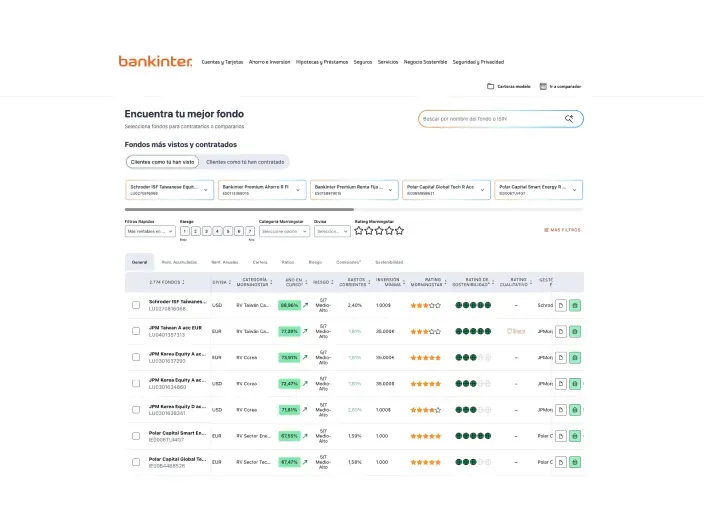Check the Polar Capital Smart Energy checkbox
This screenshot has height=528, width=704.
[136, 436]
